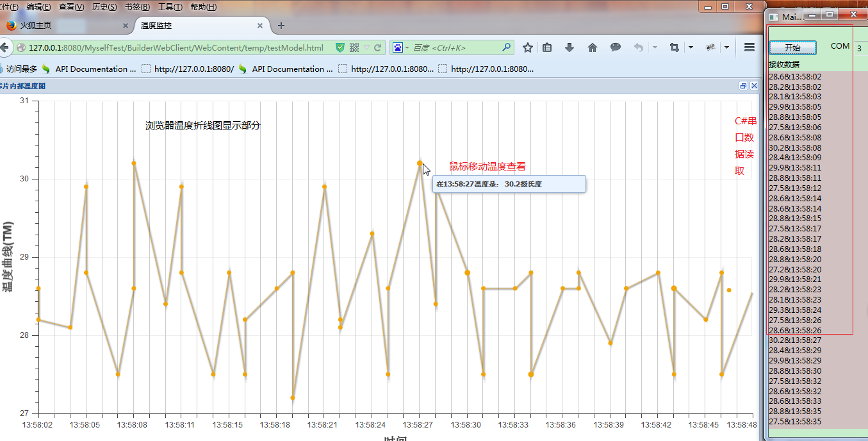
Task: Click the chat bubble icon in toolbar
Action: pos(616,47)
